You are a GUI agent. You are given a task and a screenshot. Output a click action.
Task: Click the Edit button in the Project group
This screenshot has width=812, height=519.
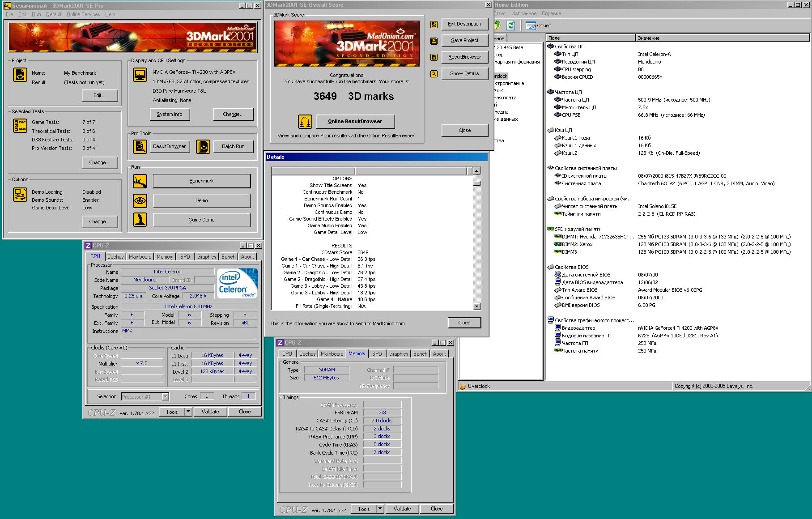(x=99, y=95)
